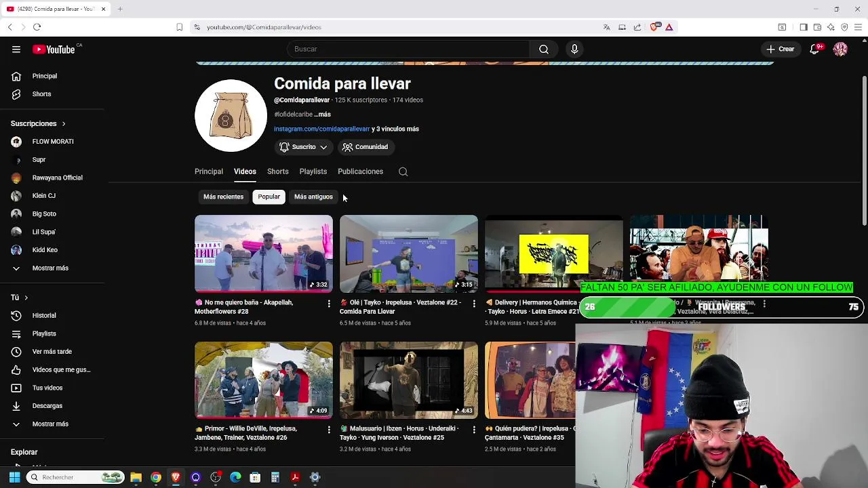Open Brave Shields lion icon
868x488 pixels.
(x=654, y=27)
